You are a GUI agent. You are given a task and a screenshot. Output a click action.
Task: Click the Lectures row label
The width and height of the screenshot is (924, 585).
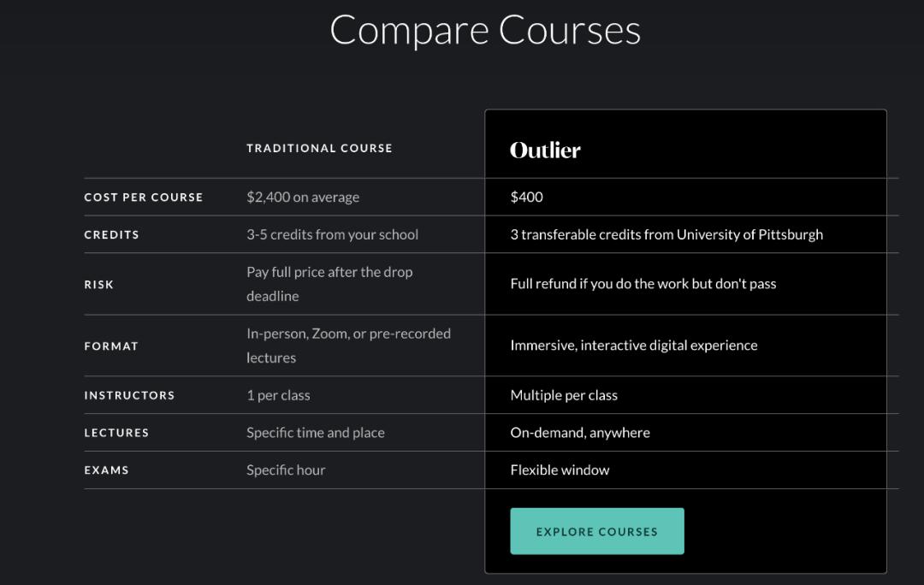point(116,433)
